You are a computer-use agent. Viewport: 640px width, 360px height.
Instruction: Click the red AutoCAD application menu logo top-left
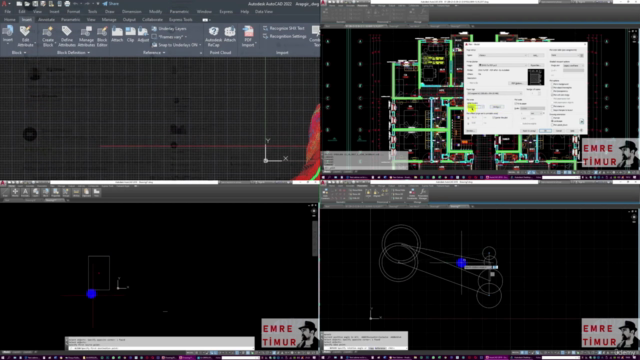tap(5, 4)
